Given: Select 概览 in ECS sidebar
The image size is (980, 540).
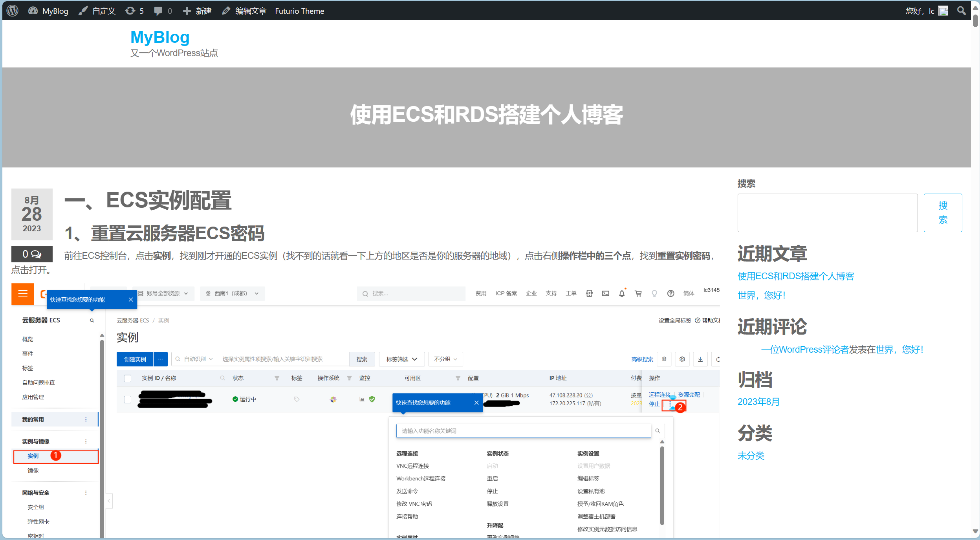Looking at the screenshot, I should [x=27, y=339].
